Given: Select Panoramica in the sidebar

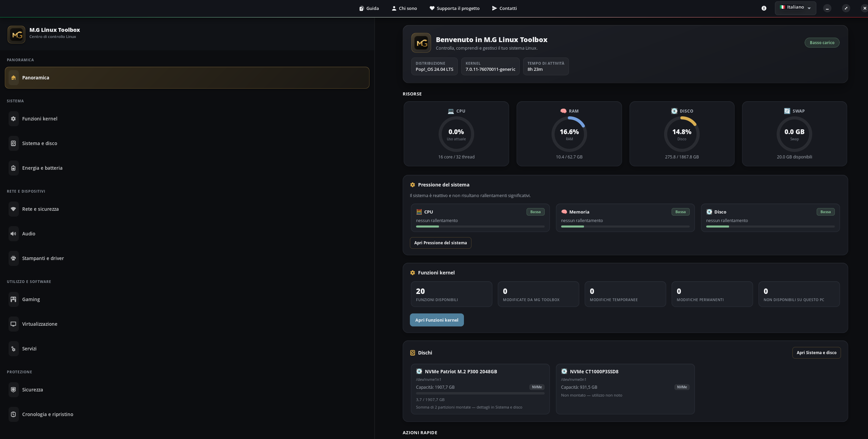Looking at the screenshot, I should coord(187,78).
